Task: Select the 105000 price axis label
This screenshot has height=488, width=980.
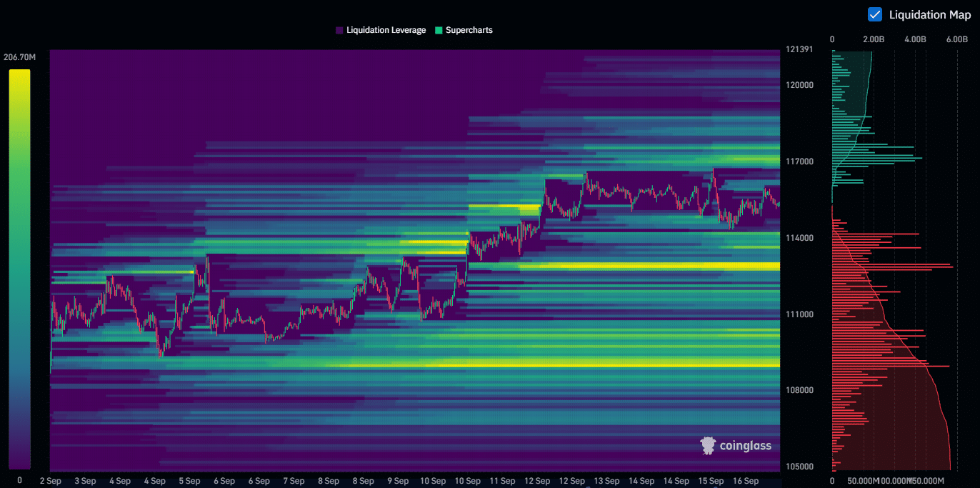Action: click(x=799, y=467)
